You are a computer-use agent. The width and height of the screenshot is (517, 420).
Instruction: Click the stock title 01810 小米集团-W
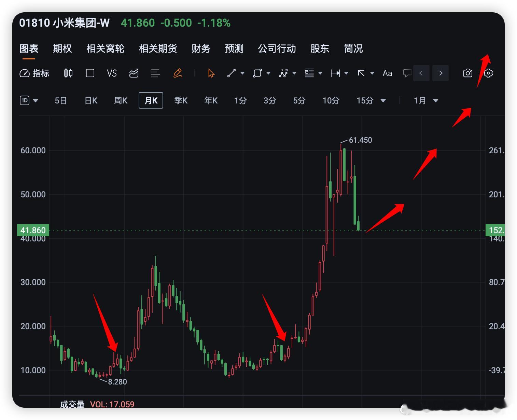point(65,23)
